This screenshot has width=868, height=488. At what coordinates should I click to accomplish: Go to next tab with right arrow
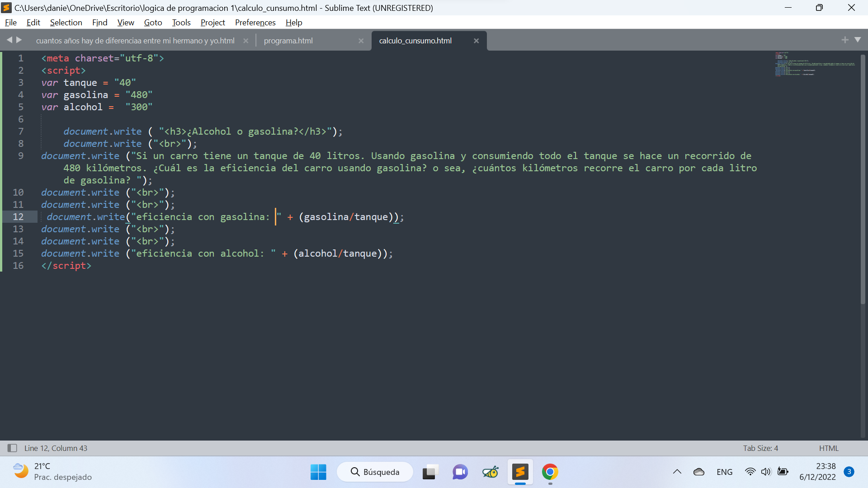click(19, 40)
